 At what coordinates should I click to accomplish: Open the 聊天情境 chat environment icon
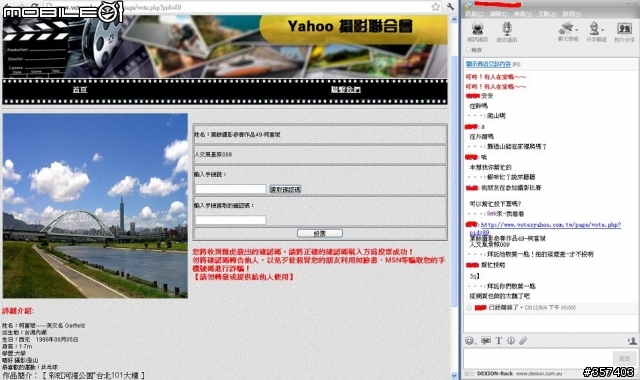click(566, 29)
